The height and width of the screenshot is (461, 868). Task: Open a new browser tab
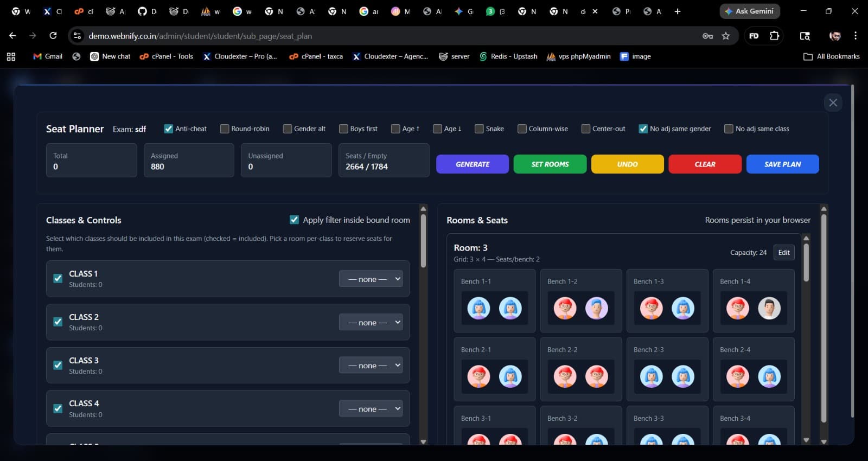coord(677,11)
